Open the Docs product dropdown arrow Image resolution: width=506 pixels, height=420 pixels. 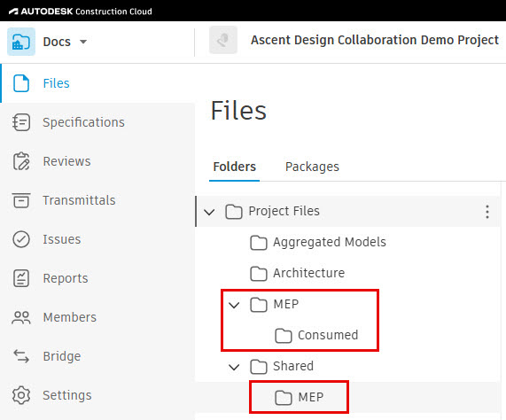point(83,42)
